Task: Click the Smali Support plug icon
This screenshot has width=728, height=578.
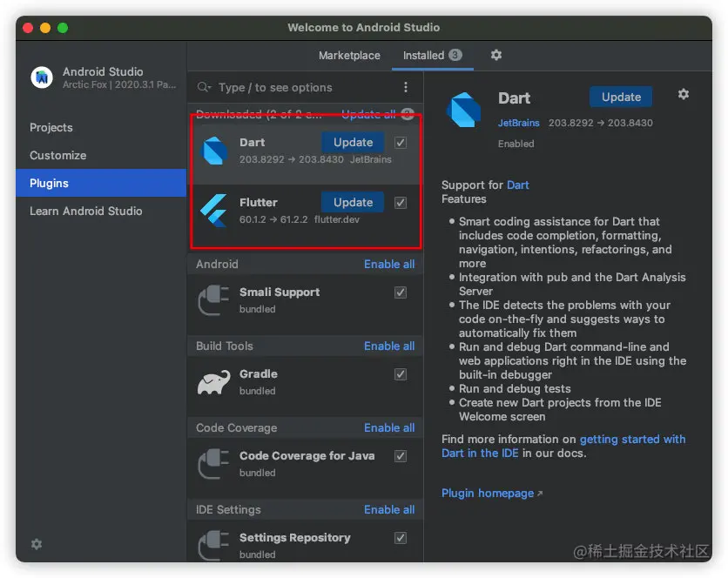Action: pyautogui.click(x=214, y=300)
